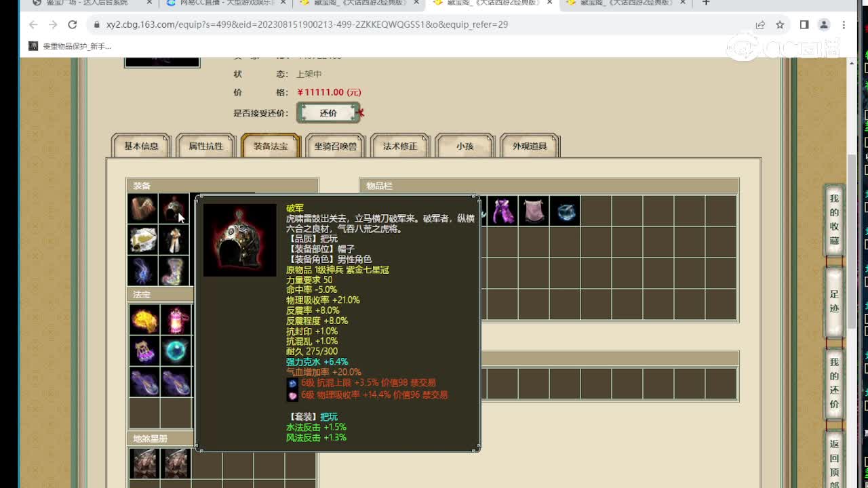The height and width of the screenshot is (488, 868).
Task: View site info via the lock icon
Action: 97,24
